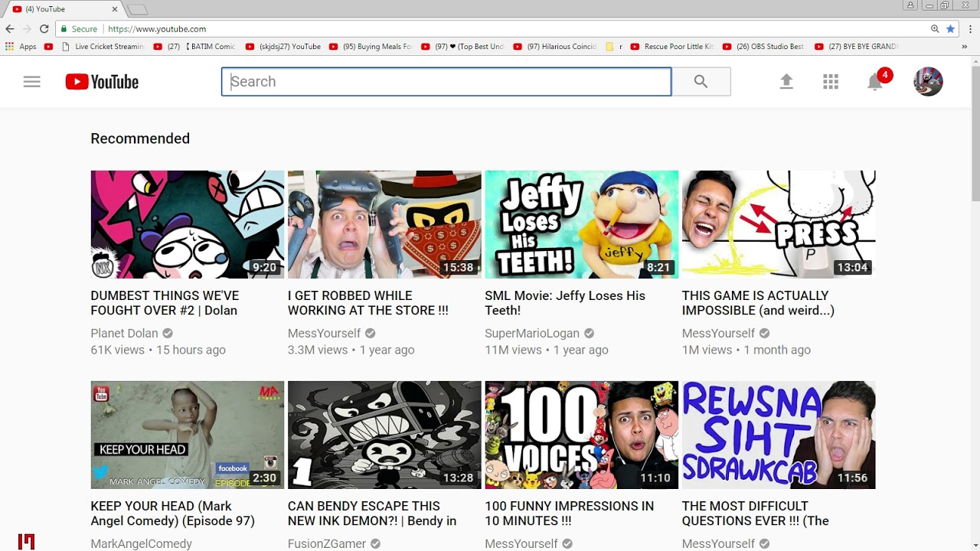
Task: Click the search magnifier button
Action: 701,82
